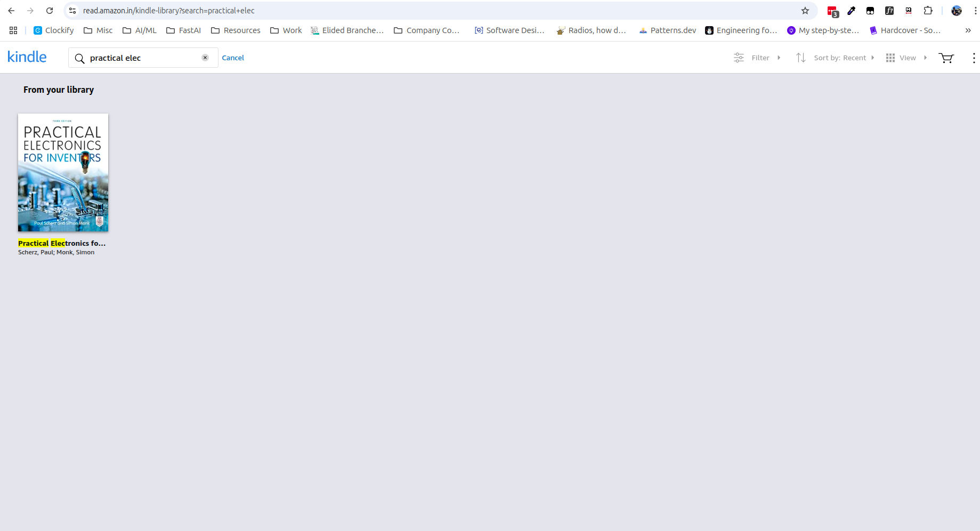Screen dimensions: 980x531
Task: Reload the browser page
Action: tap(50, 11)
